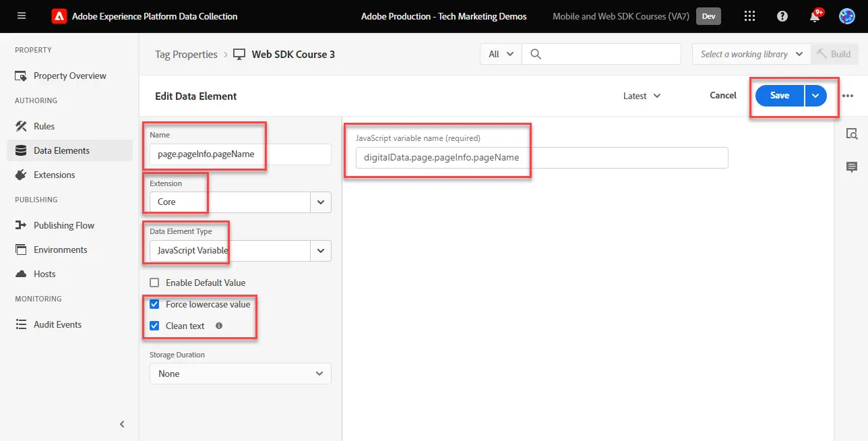Expand the Save button options arrow
The image size is (868, 441).
(x=815, y=96)
